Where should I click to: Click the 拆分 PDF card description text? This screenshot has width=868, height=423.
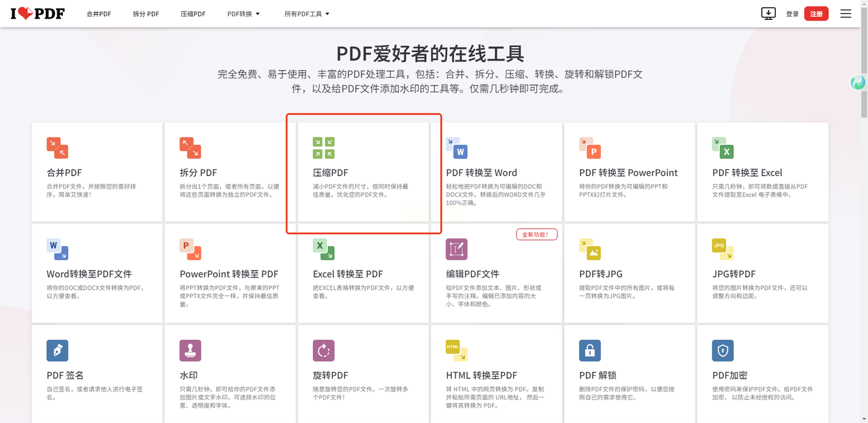tap(230, 191)
